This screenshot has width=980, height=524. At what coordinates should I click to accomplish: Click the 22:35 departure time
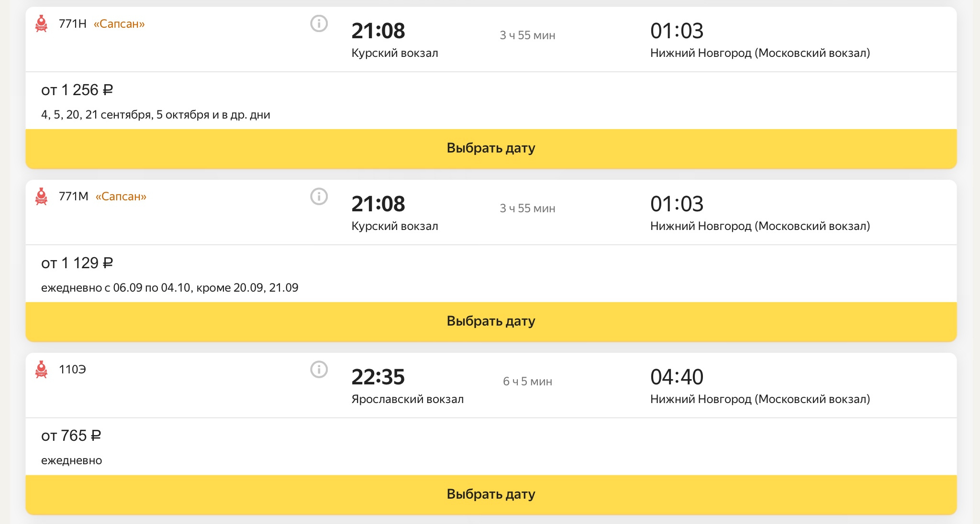378,377
